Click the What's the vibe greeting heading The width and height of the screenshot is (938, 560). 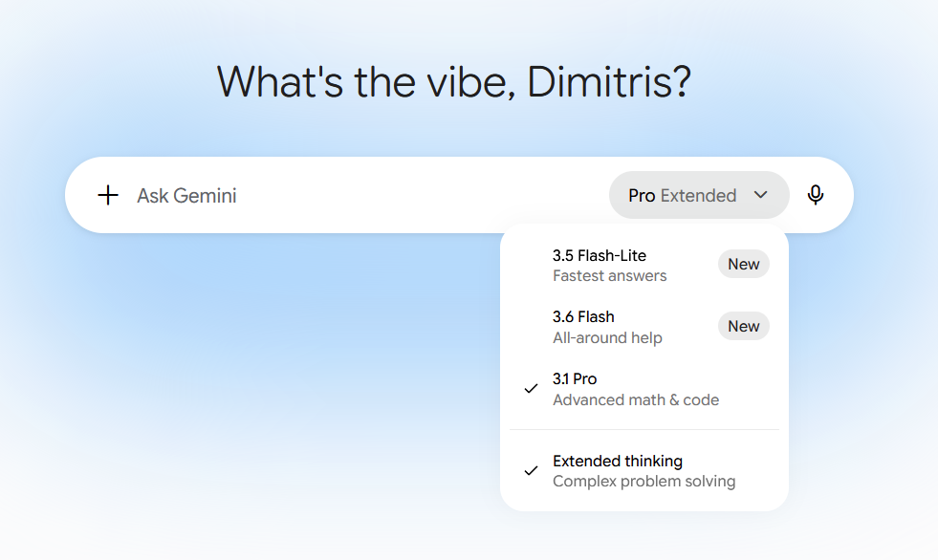454,82
